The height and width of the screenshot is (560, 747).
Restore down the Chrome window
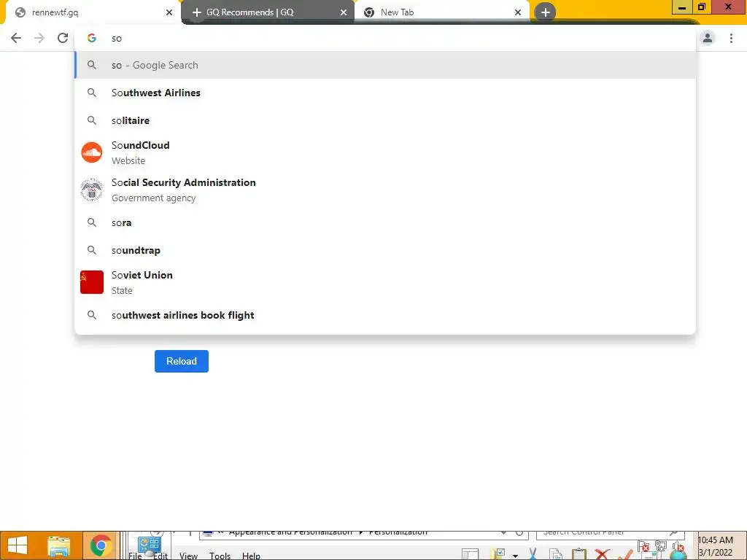pyautogui.click(x=702, y=7)
